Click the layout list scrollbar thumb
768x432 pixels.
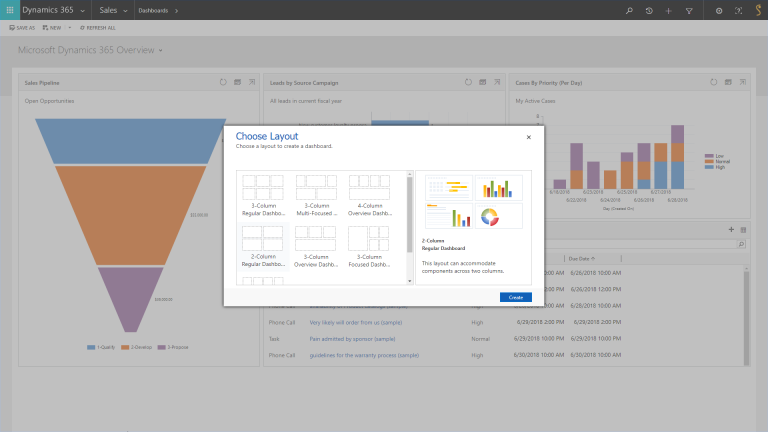(x=409, y=215)
